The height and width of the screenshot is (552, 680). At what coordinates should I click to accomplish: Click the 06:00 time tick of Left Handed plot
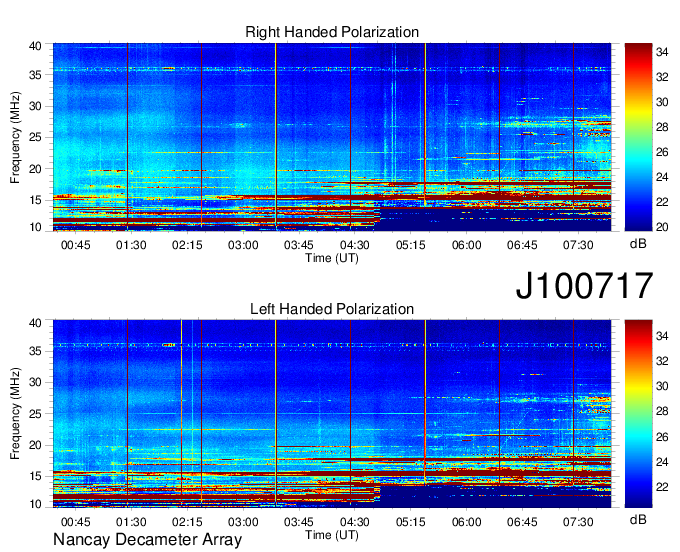click(466, 522)
